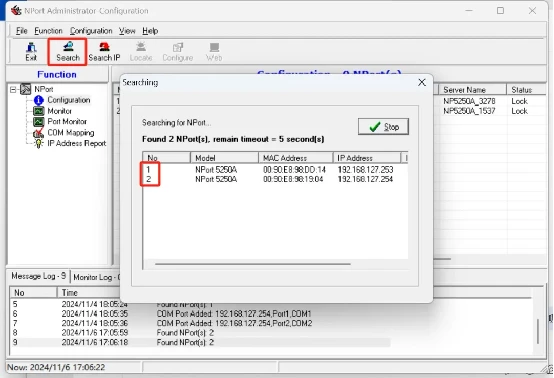
Task: Select log row 9 at 17:06:18
Action: tap(200, 342)
